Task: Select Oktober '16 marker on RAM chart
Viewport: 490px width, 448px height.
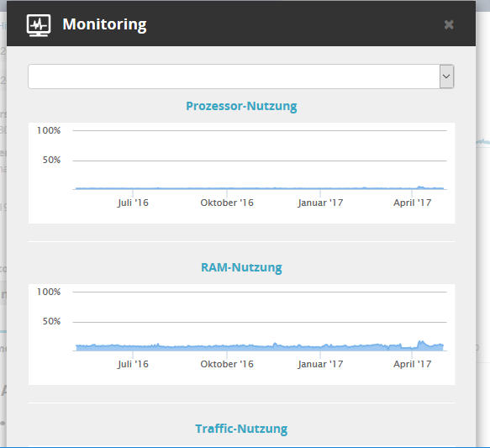Action: point(227,364)
